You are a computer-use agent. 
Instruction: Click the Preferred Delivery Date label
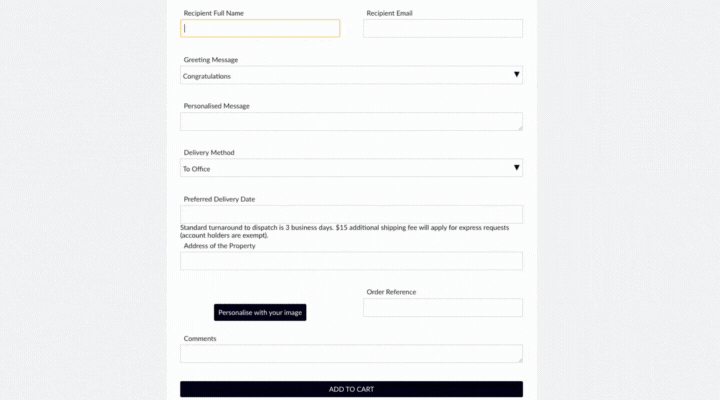click(219, 199)
